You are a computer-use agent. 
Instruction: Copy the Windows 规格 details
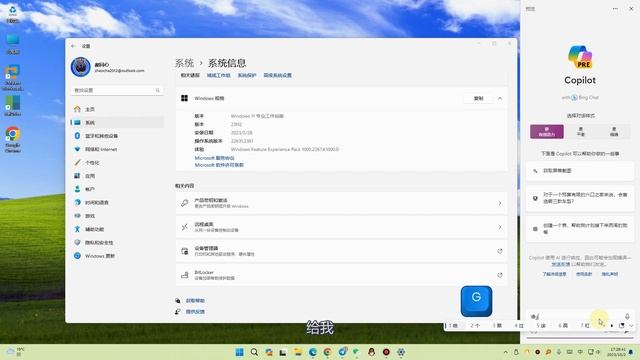coord(478,98)
